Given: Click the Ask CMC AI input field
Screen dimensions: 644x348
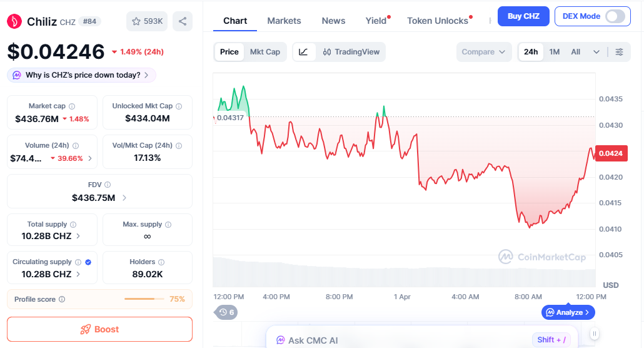Looking at the screenshot, I should tap(422, 338).
